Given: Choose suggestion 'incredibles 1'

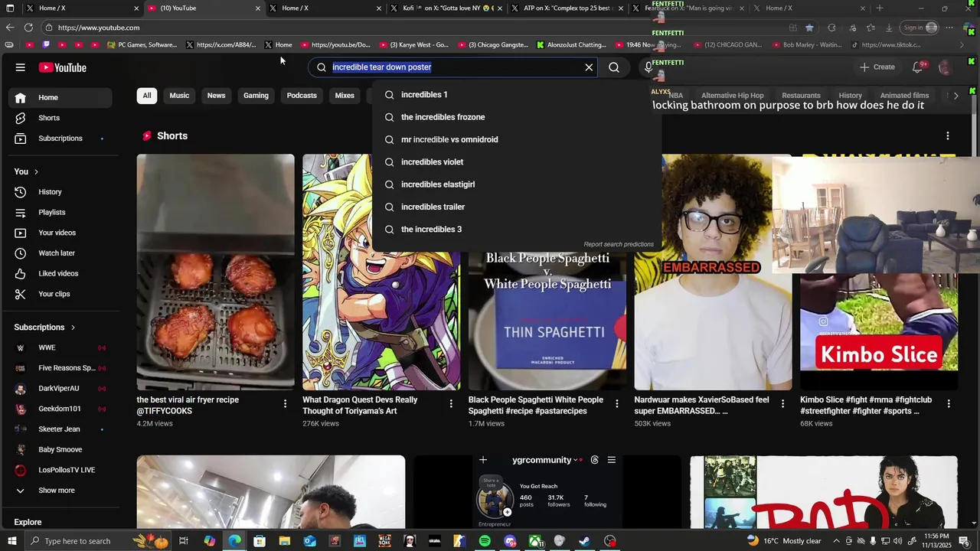Looking at the screenshot, I should 517,95.
